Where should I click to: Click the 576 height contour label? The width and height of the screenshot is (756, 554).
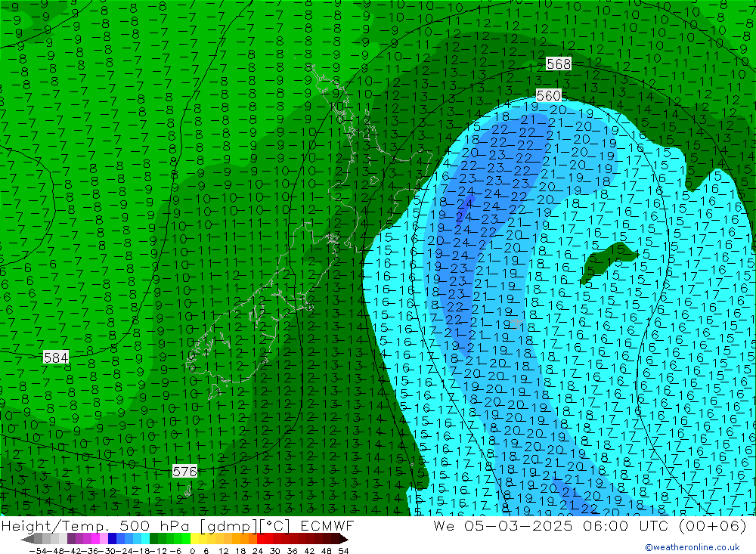pos(185,471)
